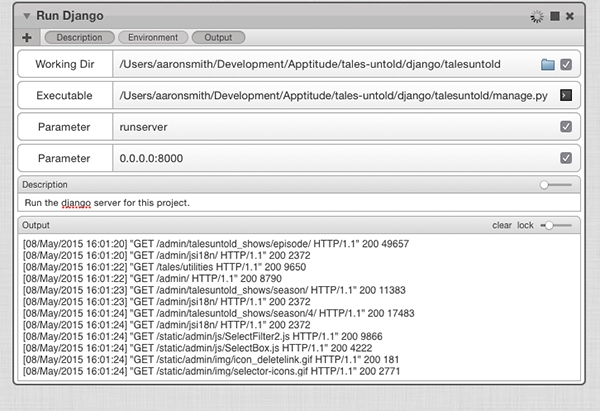Uncheck the runserver parameter checkbox
This screenshot has width=600, height=411.
[x=566, y=127]
